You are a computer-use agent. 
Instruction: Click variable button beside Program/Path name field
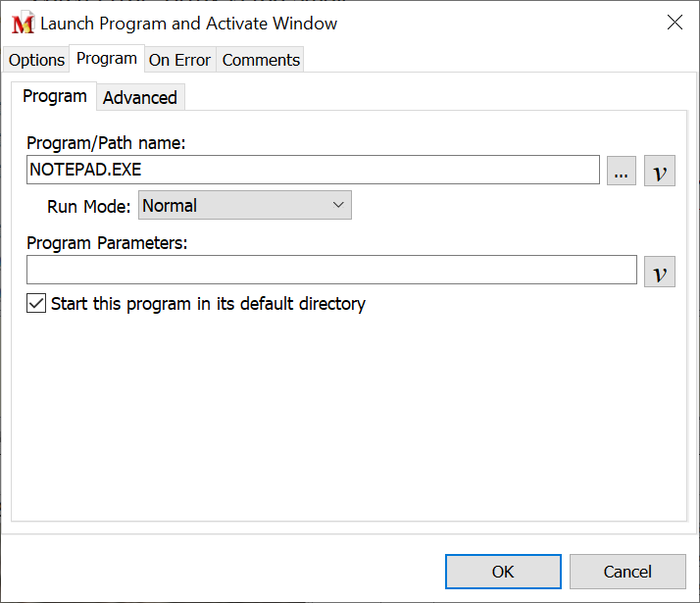pos(660,171)
